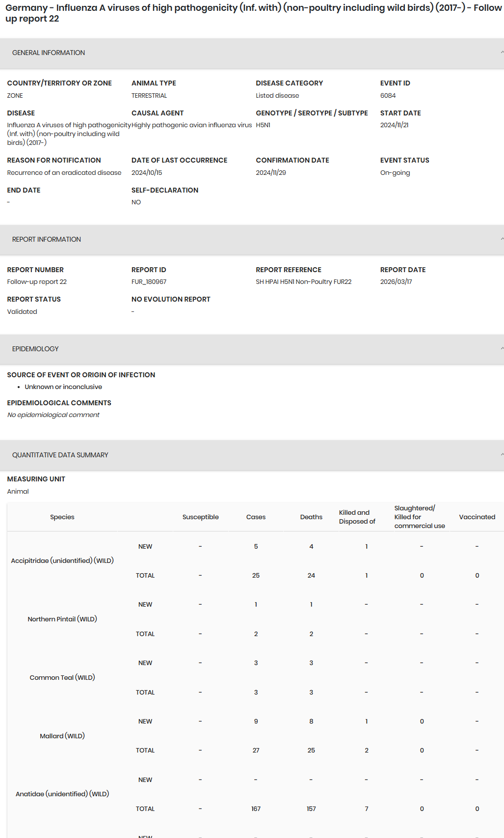Image resolution: width=504 pixels, height=838 pixels.
Task: Click the Deaths column header
Action: pos(311,517)
